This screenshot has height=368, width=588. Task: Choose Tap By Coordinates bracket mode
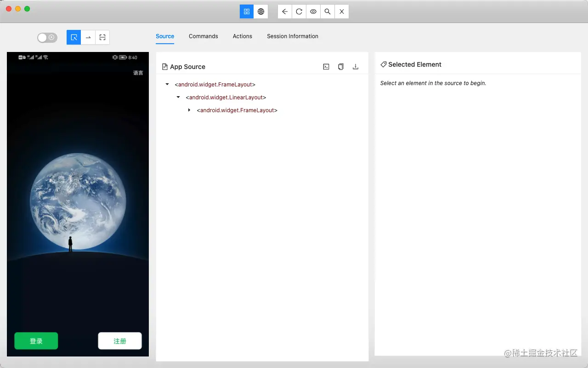[x=102, y=37]
